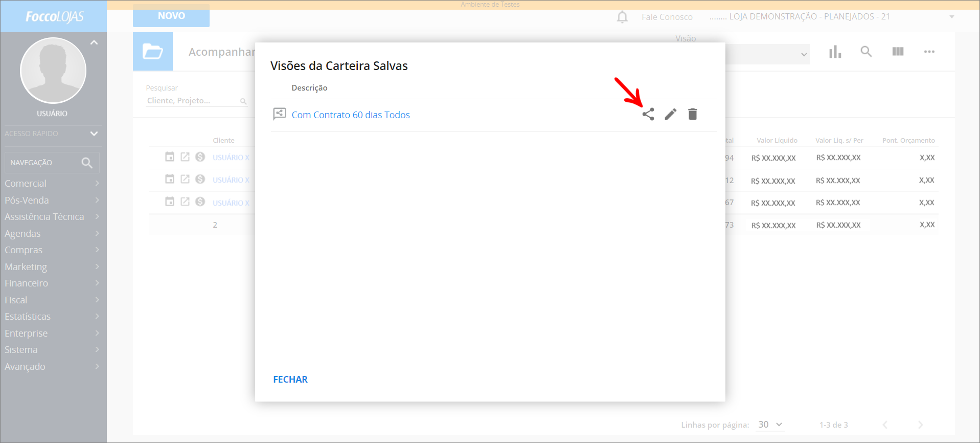The height and width of the screenshot is (443, 980).
Task: Click the NAVEGAÇÃO search icon
Action: point(87,163)
